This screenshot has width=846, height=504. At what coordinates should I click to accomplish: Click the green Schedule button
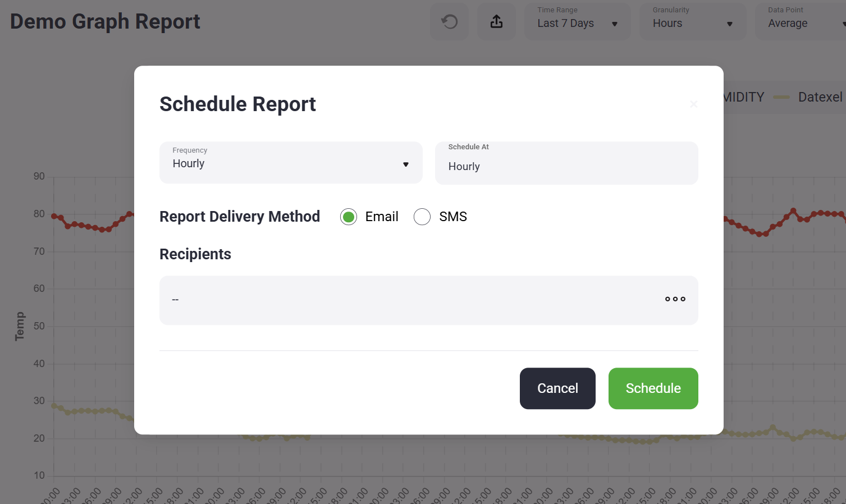click(x=653, y=388)
